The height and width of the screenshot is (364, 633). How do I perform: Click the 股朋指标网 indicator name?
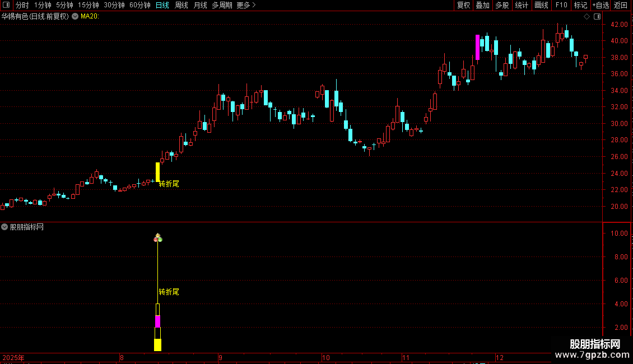click(x=27, y=227)
